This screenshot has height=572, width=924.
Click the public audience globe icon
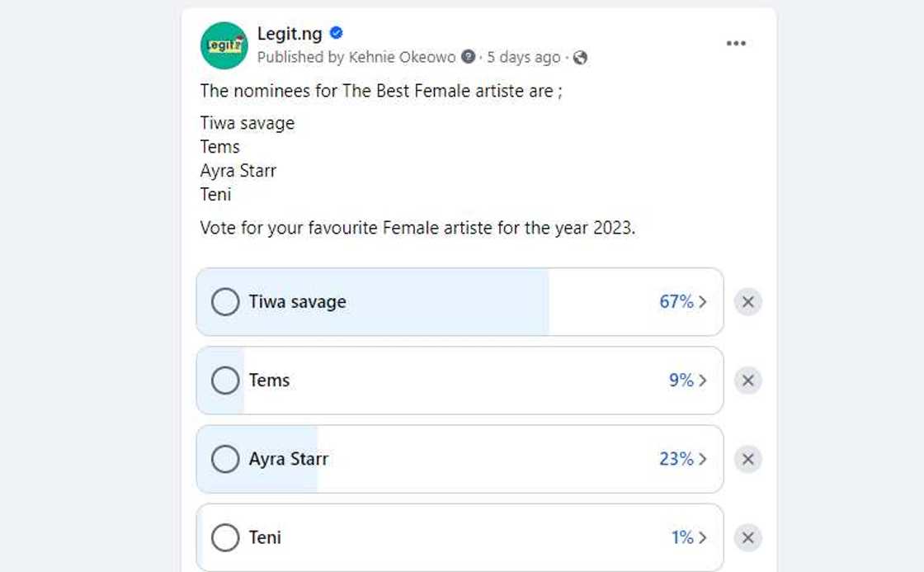(582, 57)
